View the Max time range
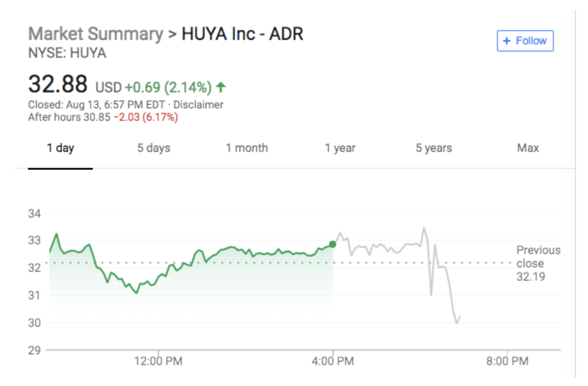Screen dimensions: 588x386 528,148
